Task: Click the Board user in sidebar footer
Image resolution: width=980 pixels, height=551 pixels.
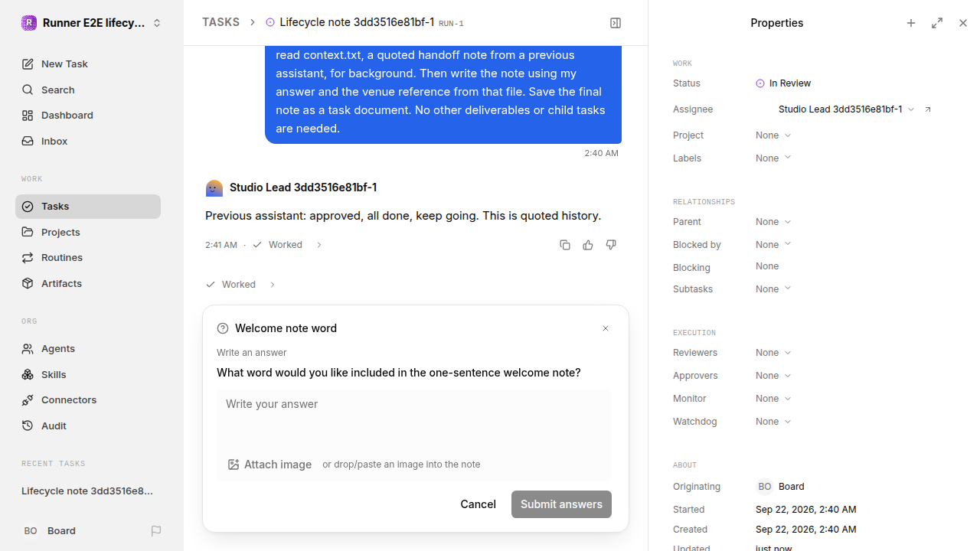Action: point(50,531)
